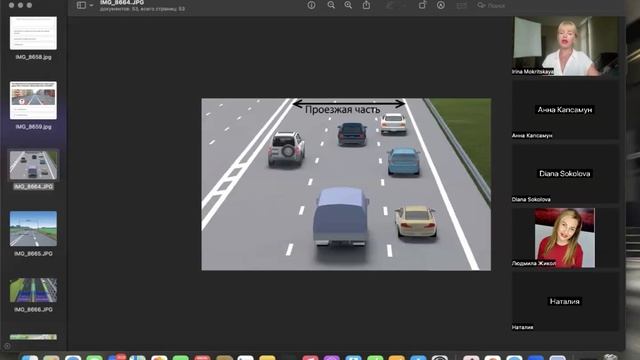Viewport: 640px width, 360px height.
Task: Open the Inspector info icon
Action: pos(311,5)
